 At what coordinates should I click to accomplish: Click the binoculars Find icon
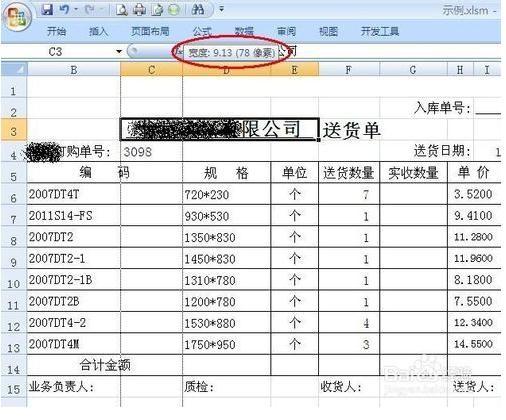coord(198,10)
